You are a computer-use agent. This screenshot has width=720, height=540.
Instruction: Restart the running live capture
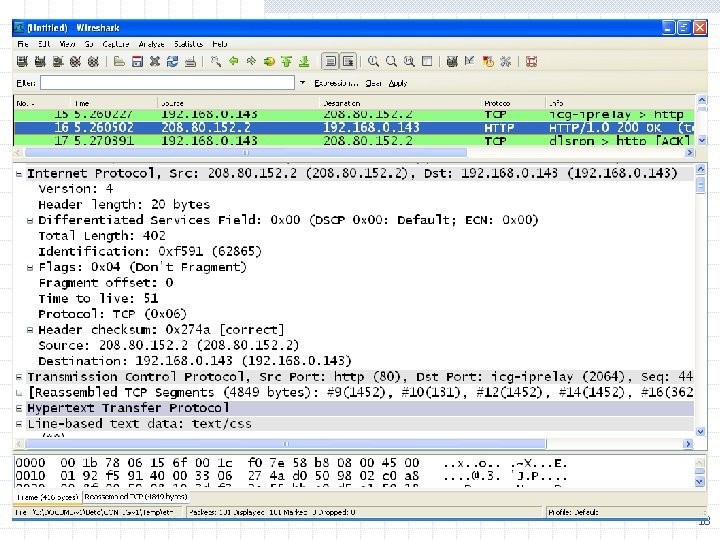pyautogui.click(x=93, y=61)
